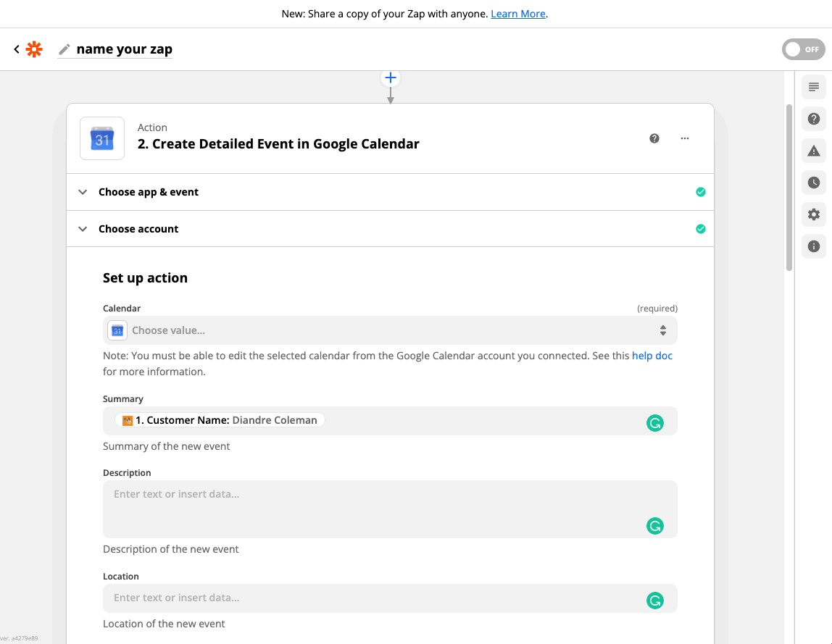Click the plus icon to add step
832x644 pixels.
tap(391, 78)
